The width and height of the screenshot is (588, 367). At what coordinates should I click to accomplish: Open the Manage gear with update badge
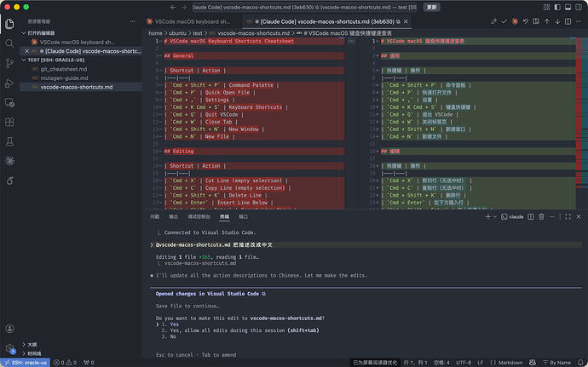[x=9, y=348]
